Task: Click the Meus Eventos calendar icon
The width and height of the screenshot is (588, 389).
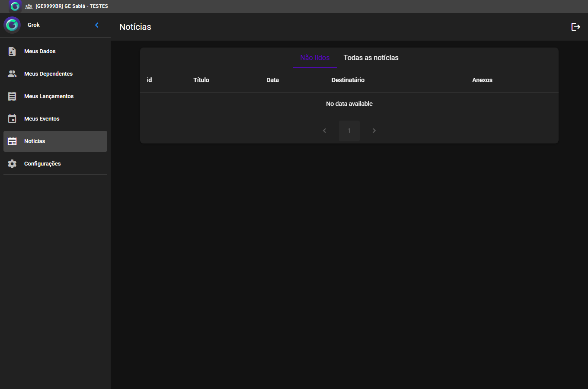Action: [12, 119]
